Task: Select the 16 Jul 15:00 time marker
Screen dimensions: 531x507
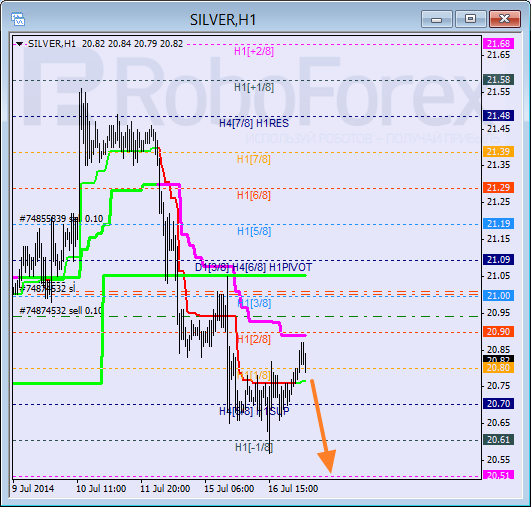Action: point(293,489)
